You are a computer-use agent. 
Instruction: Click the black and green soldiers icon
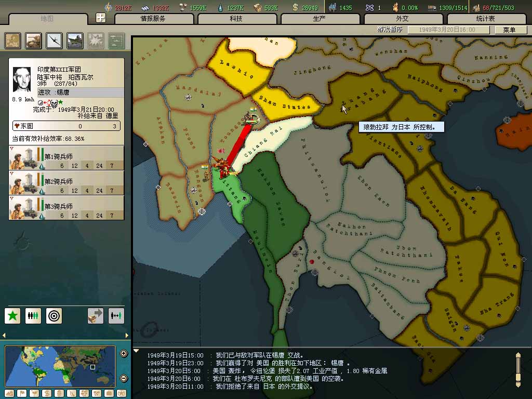(x=33, y=315)
